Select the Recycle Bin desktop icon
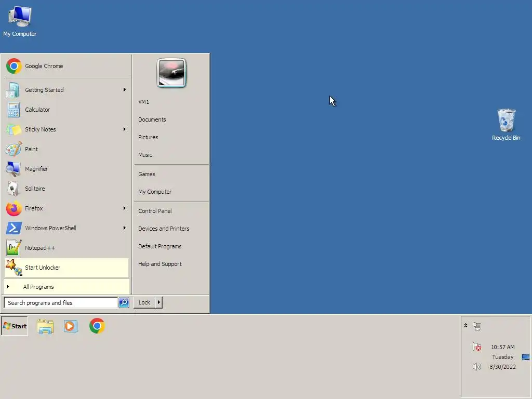This screenshot has height=399, width=532. [506, 125]
